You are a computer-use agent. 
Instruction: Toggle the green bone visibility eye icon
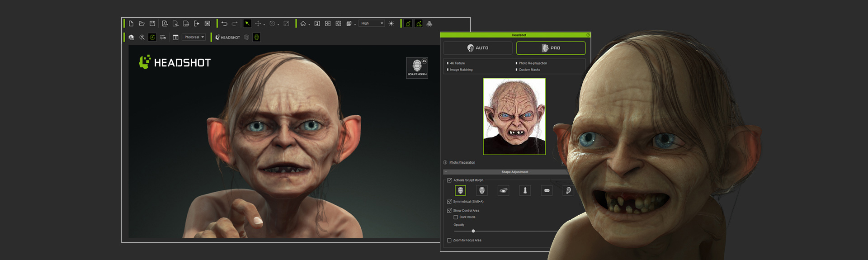tap(419, 24)
